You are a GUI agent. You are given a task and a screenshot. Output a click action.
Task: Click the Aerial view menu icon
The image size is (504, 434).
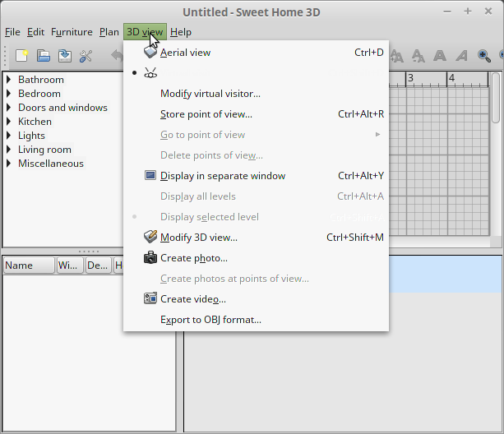150,52
